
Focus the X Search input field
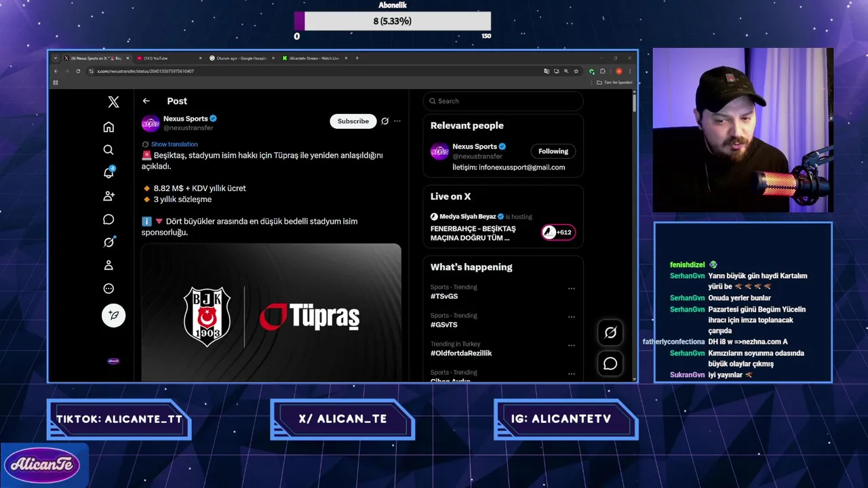click(x=503, y=101)
